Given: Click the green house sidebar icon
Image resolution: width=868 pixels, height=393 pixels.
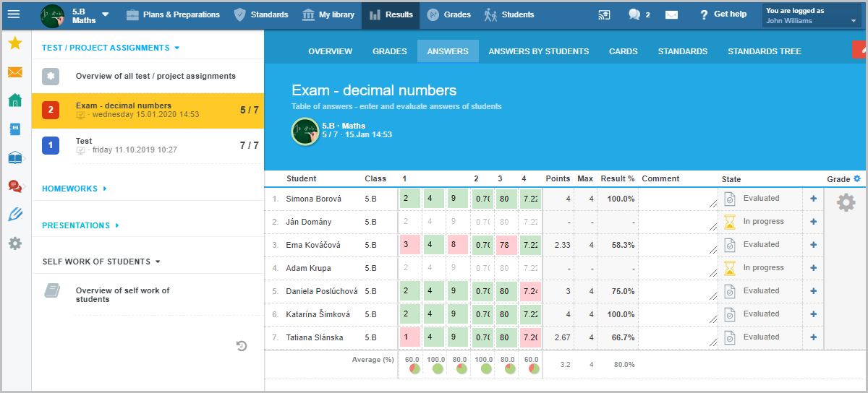Looking at the screenshot, I should pos(14,100).
